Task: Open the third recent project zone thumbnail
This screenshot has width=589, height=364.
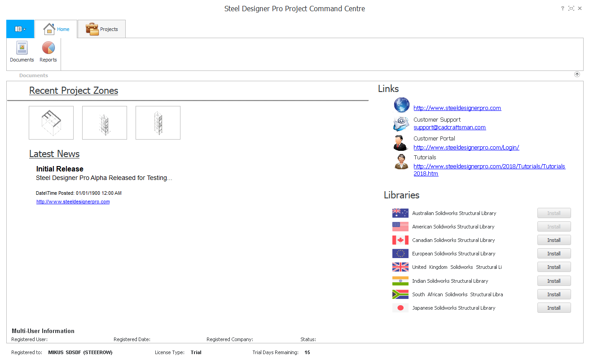Action: (x=158, y=123)
